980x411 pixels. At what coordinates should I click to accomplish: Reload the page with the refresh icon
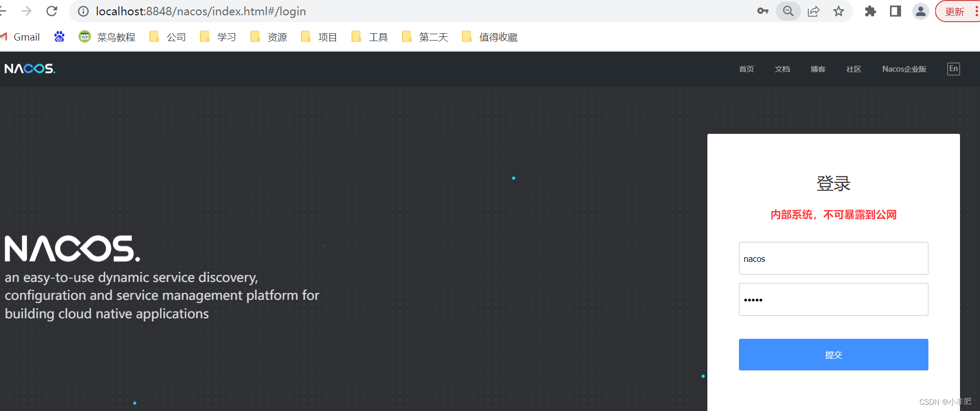click(52, 11)
